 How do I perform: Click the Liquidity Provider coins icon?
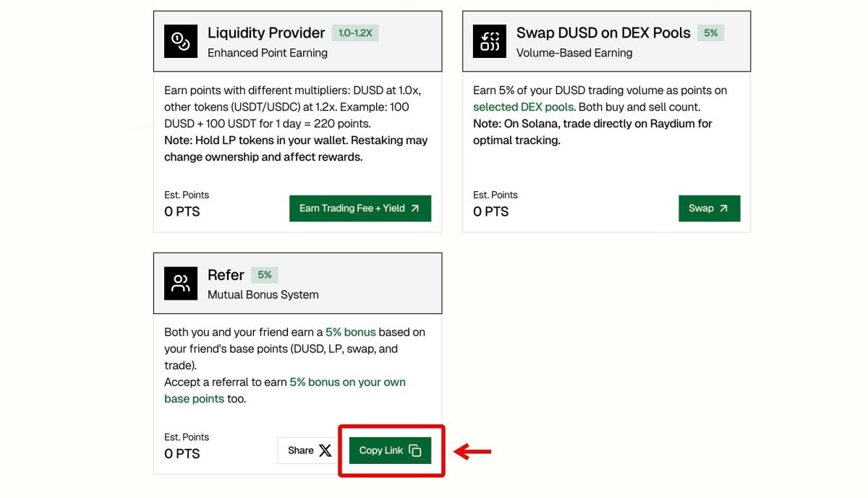pos(181,41)
